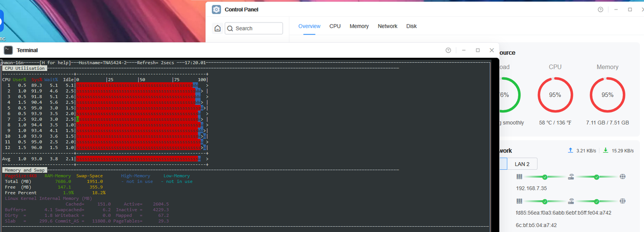Open Control Panel home icon
Viewport: 644px width, 232px height.
click(x=217, y=29)
